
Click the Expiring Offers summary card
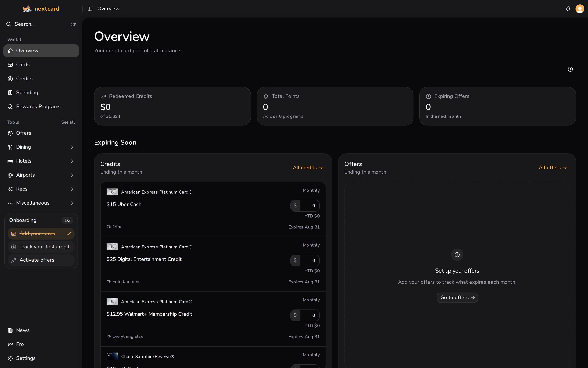coord(498,106)
